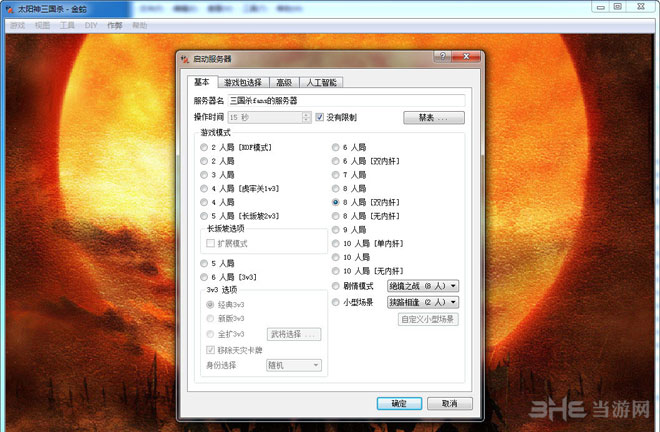Image resolution: width=660 pixels, height=432 pixels.
Task: Click the app icon in main title bar
Action: [x=9, y=8]
